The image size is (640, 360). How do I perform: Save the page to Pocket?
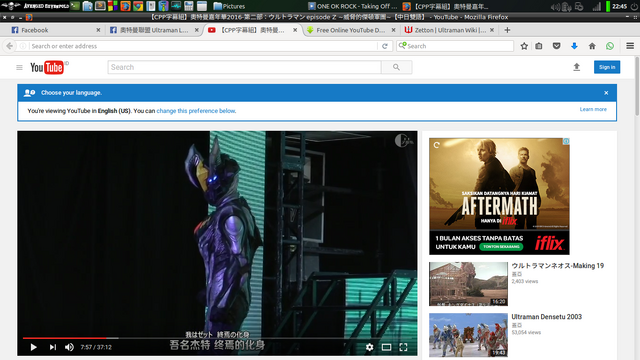click(556, 46)
